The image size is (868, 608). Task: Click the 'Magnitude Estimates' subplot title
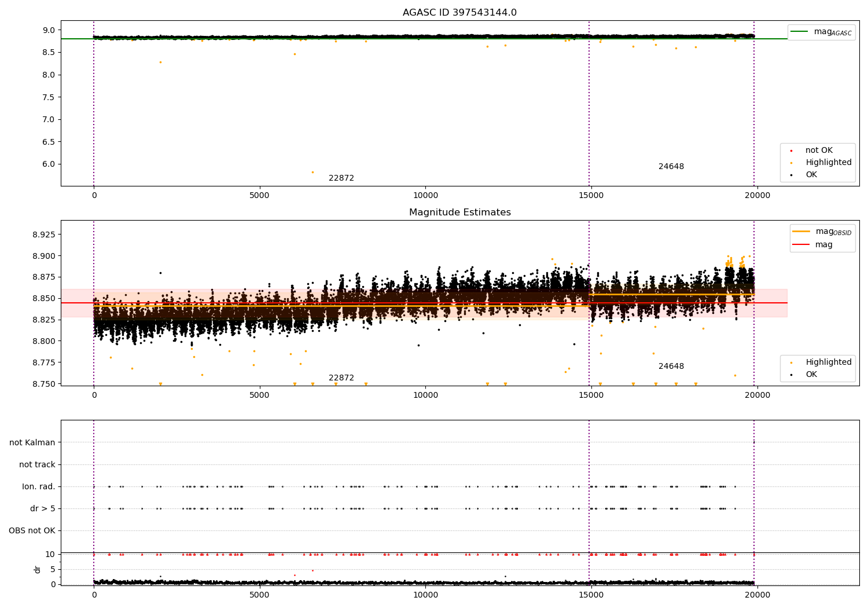[460, 213]
